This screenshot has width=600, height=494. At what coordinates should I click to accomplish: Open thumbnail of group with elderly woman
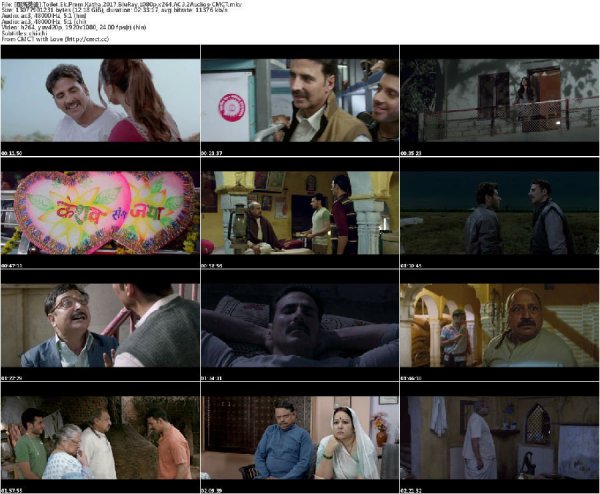pos(100,437)
